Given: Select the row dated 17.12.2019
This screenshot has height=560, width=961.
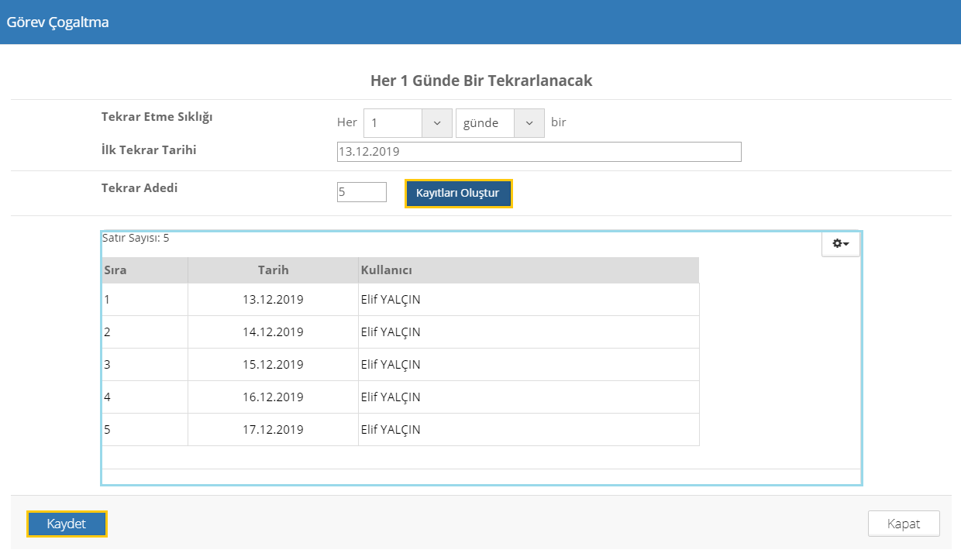Looking at the screenshot, I should 273,430.
